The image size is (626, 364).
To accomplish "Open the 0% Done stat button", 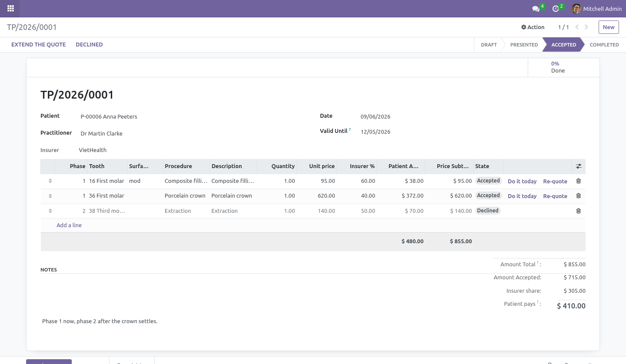I will [x=564, y=67].
